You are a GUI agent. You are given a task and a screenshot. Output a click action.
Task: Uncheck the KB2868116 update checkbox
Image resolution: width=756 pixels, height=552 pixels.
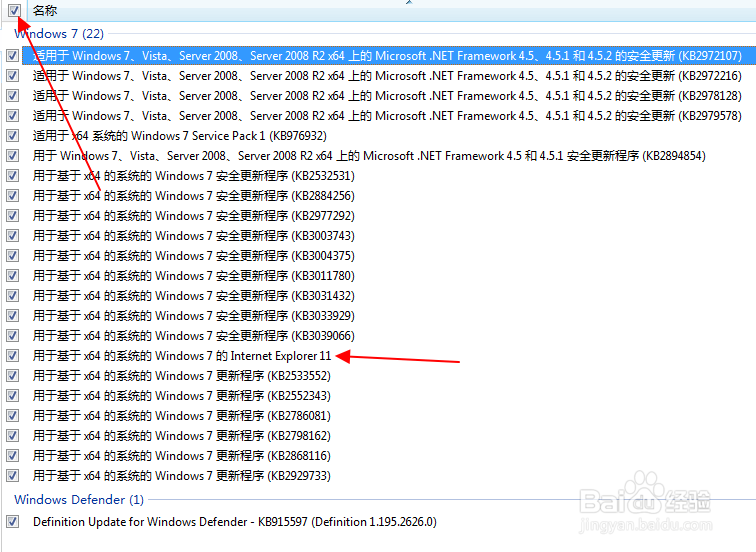pos(13,456)
